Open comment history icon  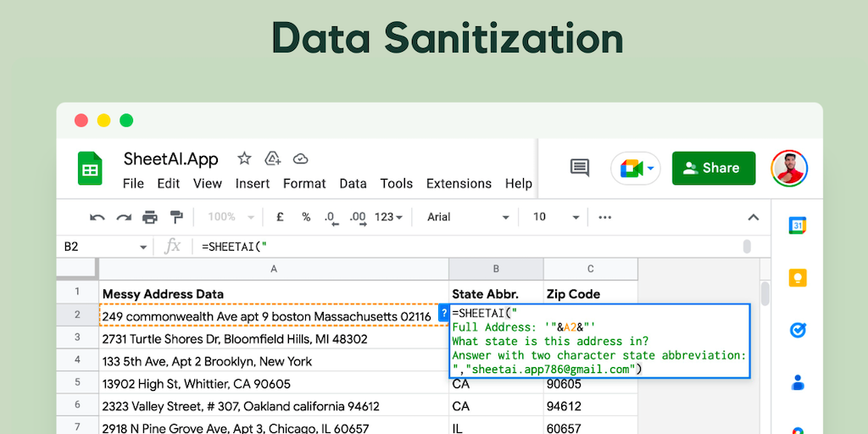click(580, 168)
